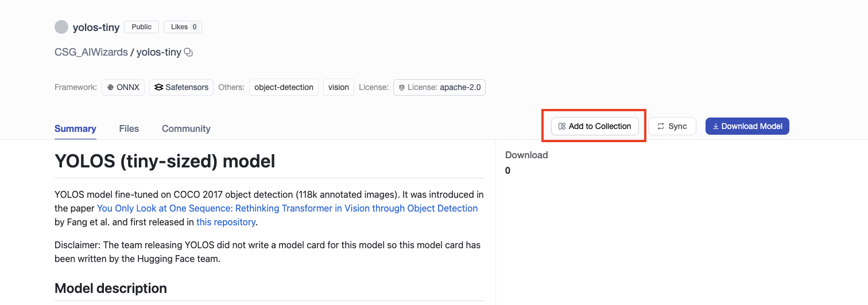The width and height of the screenshot is (868, 305).
Task: Open the 'You Only Look at One Sequence' paper link
Action: point(287,208)
